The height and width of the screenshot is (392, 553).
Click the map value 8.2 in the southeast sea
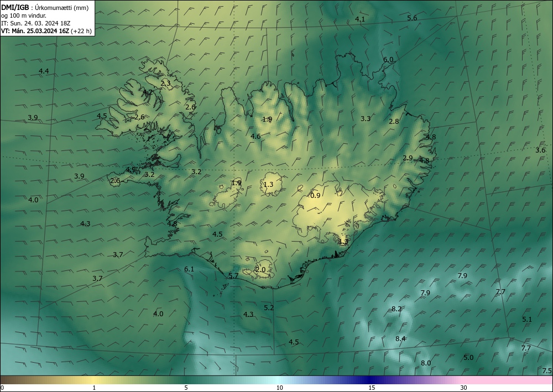(x=397, y=309)
